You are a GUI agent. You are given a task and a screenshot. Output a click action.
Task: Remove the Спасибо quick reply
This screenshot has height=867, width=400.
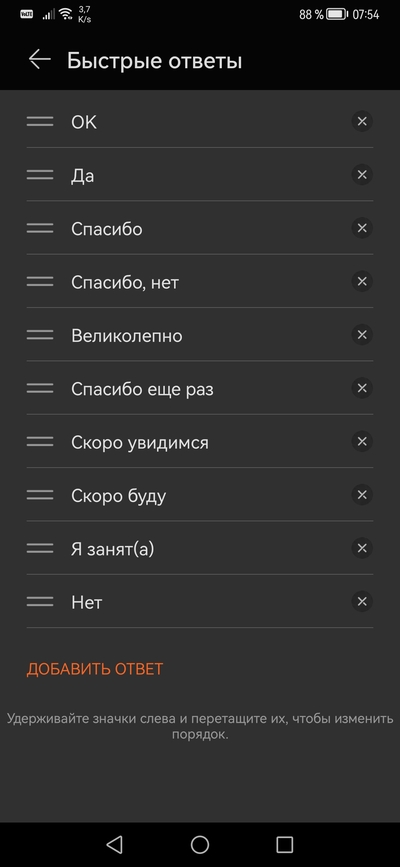coord(362,228)
